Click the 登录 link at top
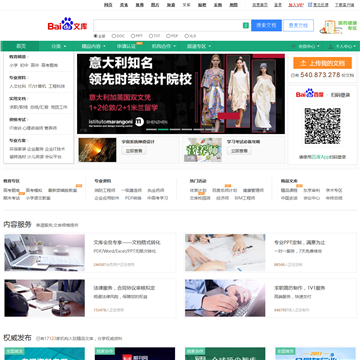 [x=278, y=5]
